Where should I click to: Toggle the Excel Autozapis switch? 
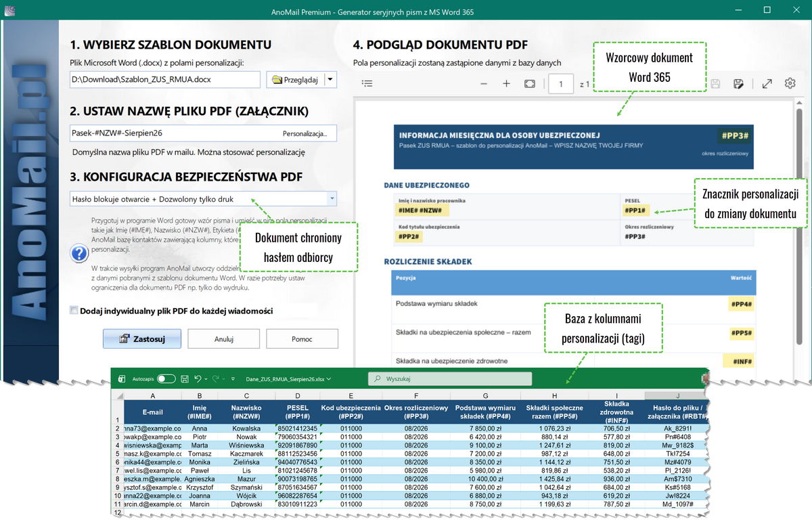click(x=166, y=379)
